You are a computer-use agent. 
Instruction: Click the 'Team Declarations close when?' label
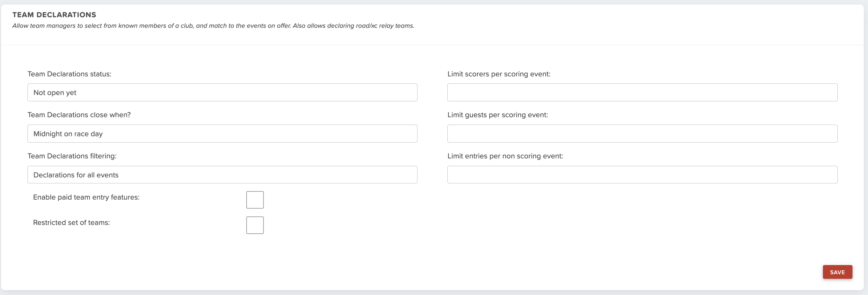[79, 115]
